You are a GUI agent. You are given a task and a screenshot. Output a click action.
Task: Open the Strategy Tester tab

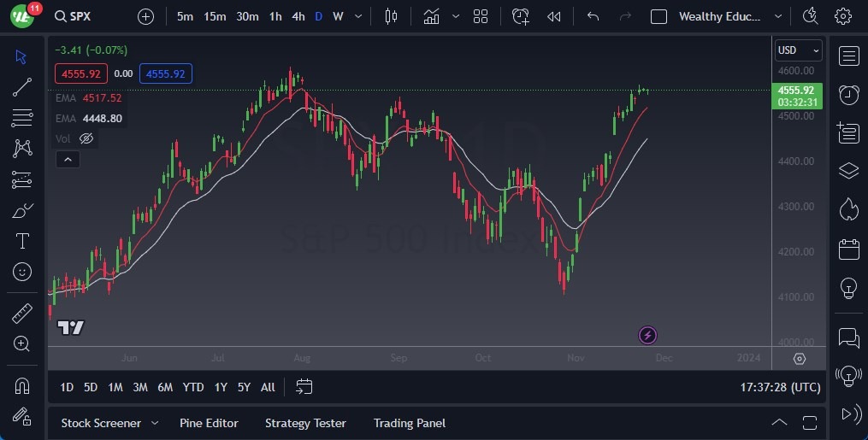click(x=305, y=423)
